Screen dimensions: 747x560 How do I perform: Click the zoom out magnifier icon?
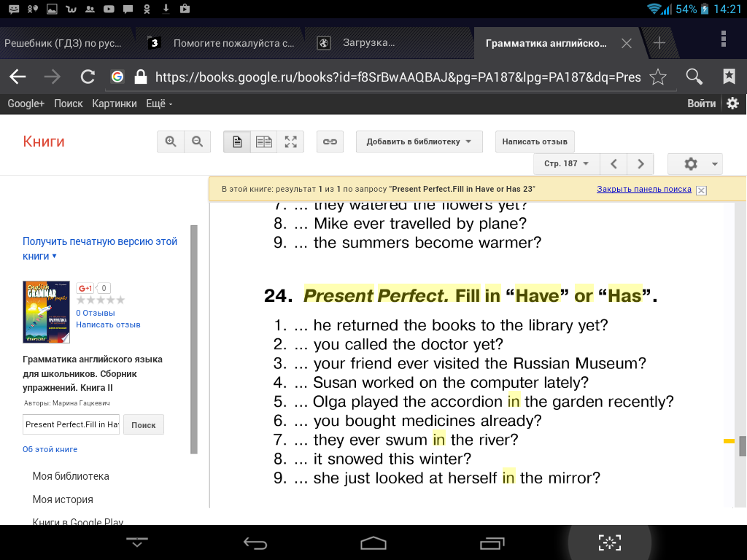pos(197,142)
